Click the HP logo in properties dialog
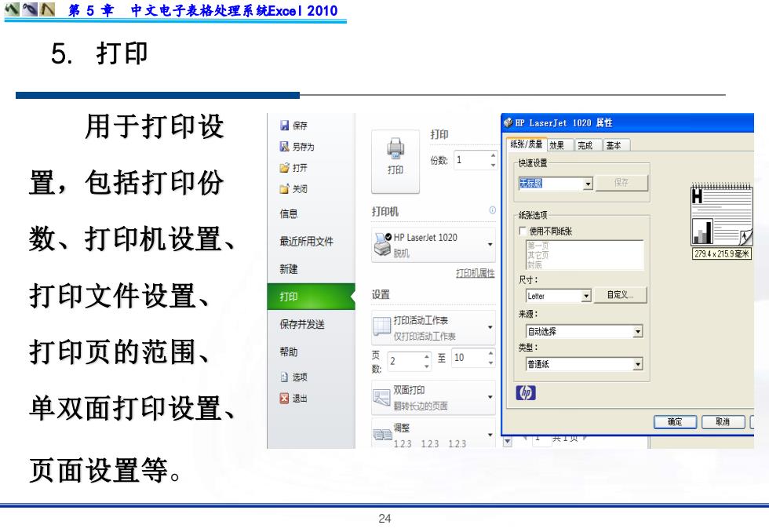This screenshot has width=769, height=532. [526, 393]
